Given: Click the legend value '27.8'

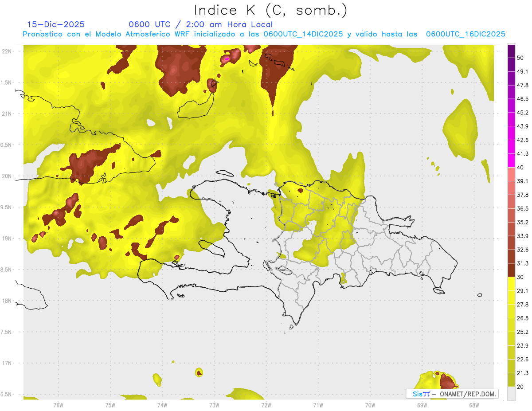Looking at the screenshot, I should 523,305.
